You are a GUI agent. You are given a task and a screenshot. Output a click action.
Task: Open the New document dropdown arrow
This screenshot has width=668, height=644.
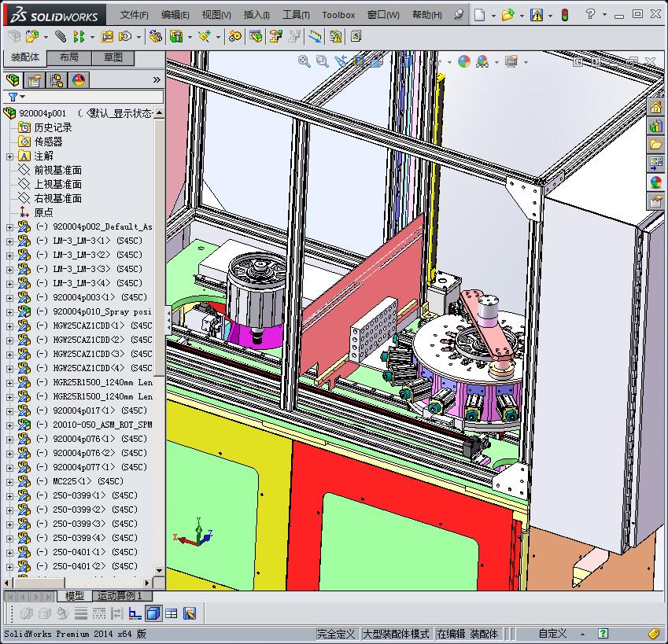493,16
